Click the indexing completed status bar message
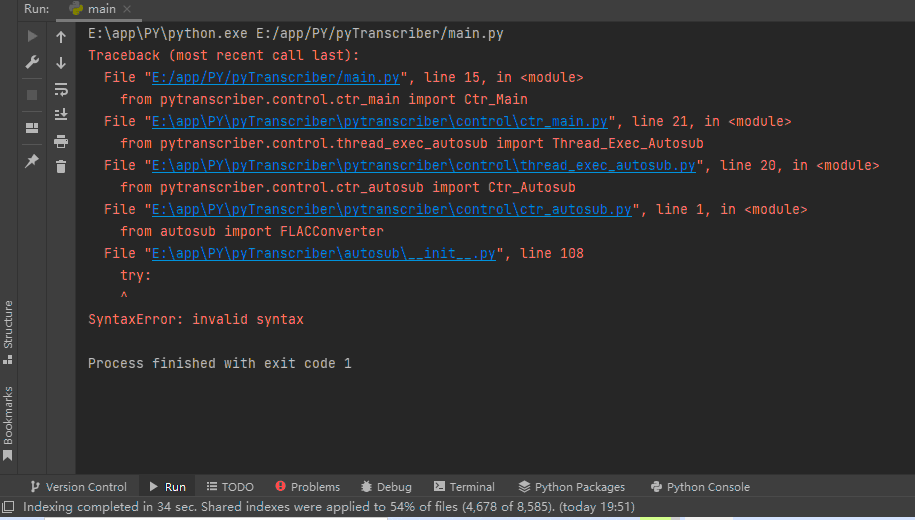The width and height of the screenshot is (915, 520). (x=328, y=507)
